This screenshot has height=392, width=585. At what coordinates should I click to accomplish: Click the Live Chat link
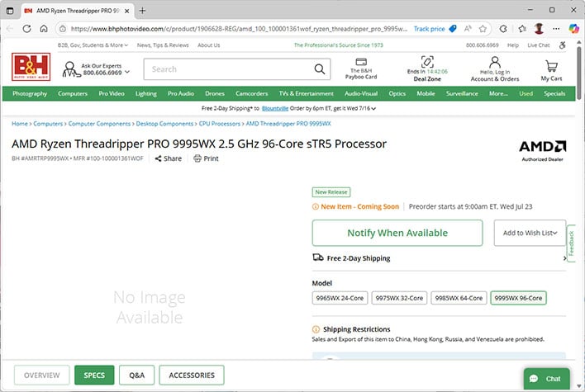pyautogui.click(x=539, y=45)
